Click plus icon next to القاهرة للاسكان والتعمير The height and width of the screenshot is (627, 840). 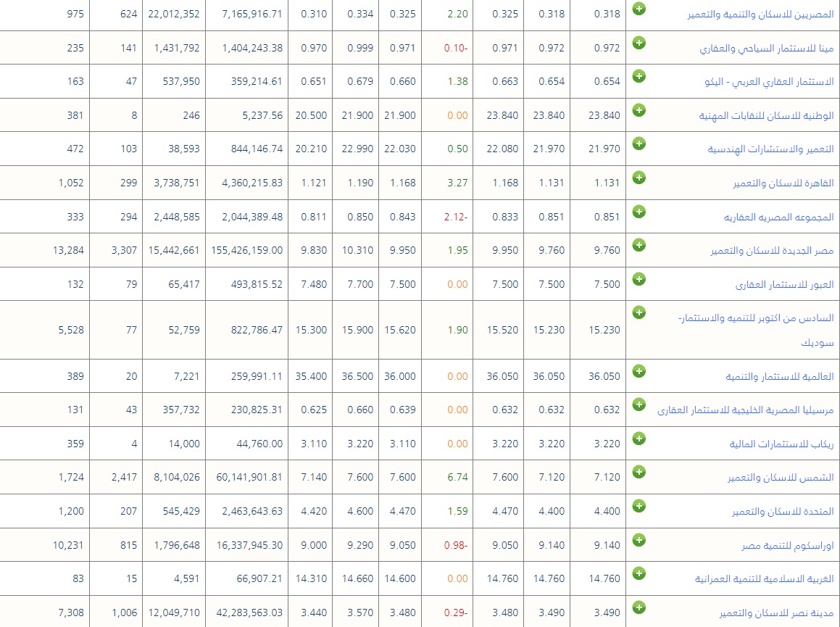[x=639, y=178]
